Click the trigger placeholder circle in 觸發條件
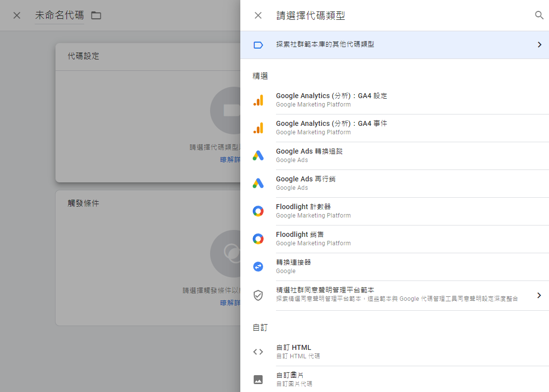This screenshot has height=392, width=549. coord(225,254)
